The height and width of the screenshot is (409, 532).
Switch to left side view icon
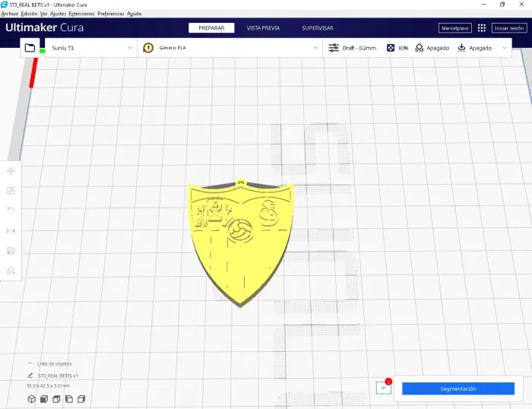[x=69, y=399]
